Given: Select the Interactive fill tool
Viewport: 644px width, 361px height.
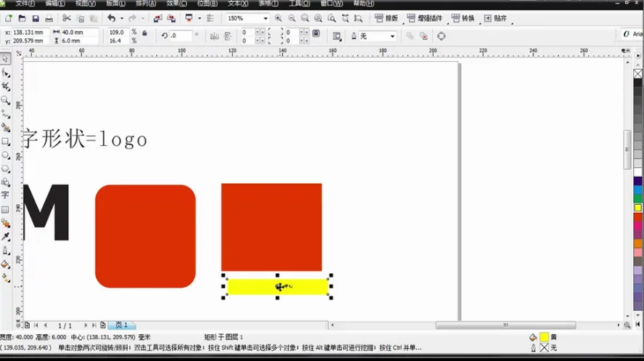Looking at the screenshot, I should click(5, 278).
